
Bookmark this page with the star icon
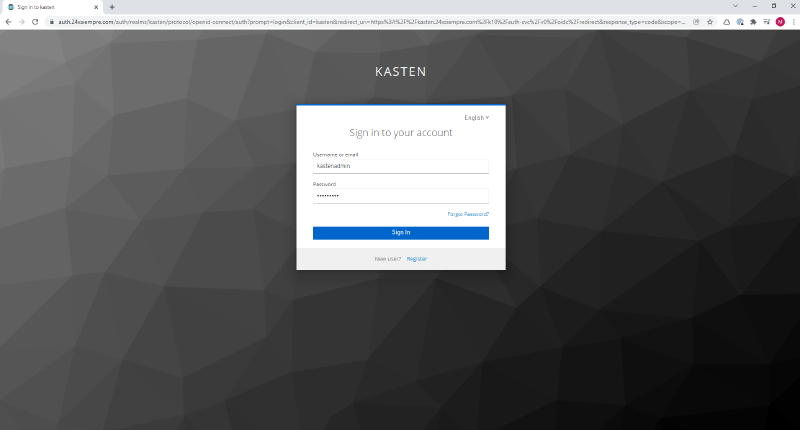[710, 22]
